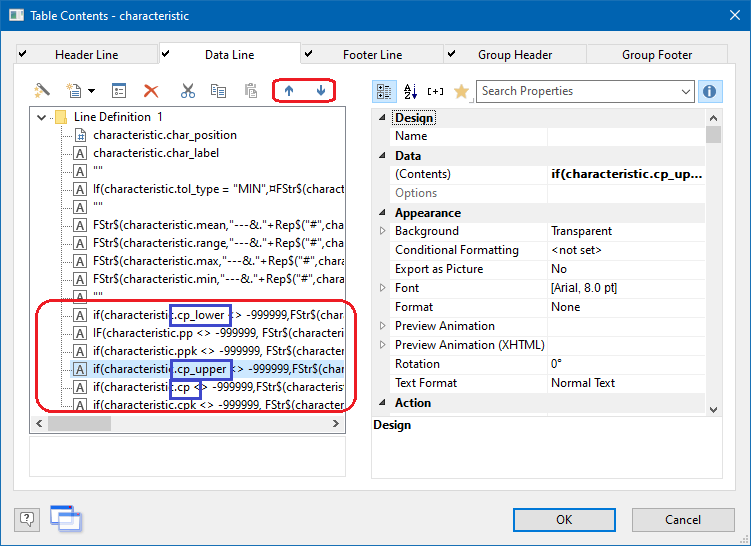751x546 pixels.
Task: Move selected column up with arrow
Action: (x=289, y=91)
